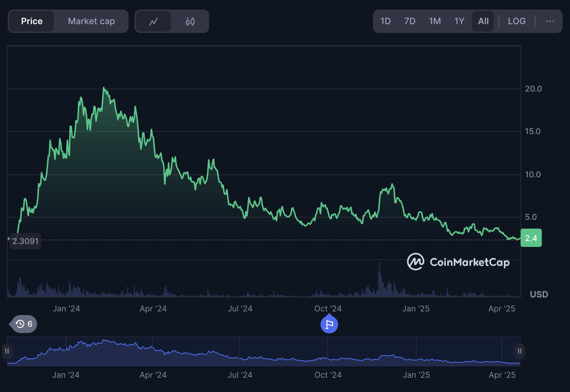
Task: Click the history events badge showing 6
Action: click(x=25, y=324)
